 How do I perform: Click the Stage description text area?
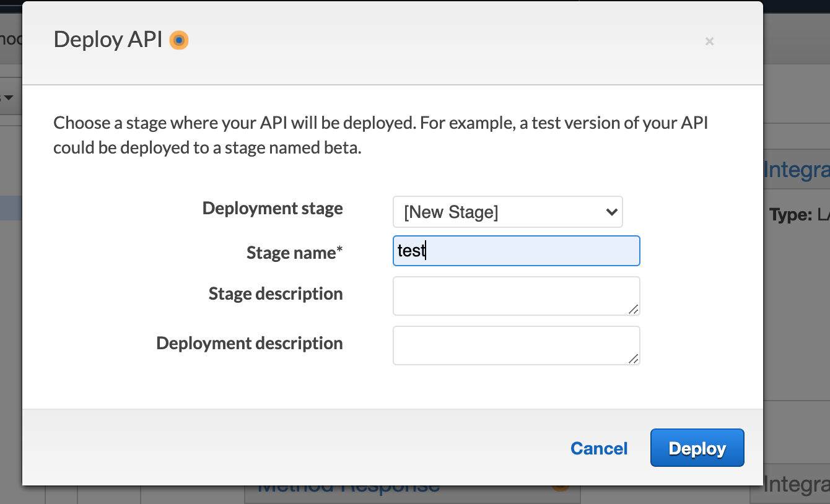[516, 295]
